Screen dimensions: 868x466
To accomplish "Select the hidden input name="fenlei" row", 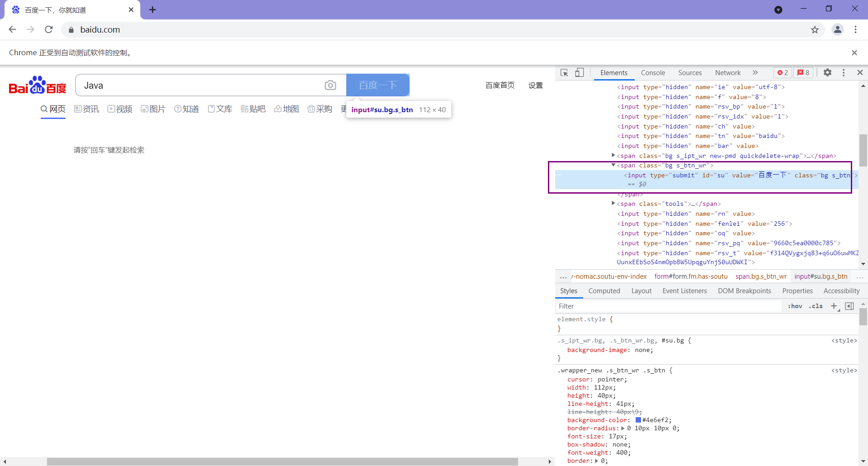I will [707, 223].
